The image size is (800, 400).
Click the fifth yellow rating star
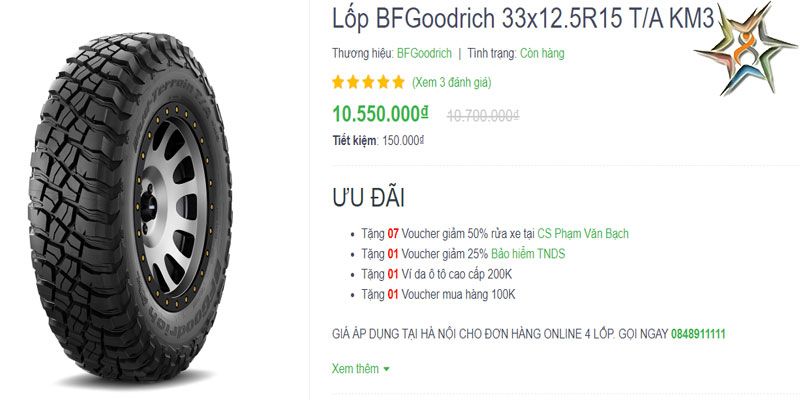tap(399, 82)
